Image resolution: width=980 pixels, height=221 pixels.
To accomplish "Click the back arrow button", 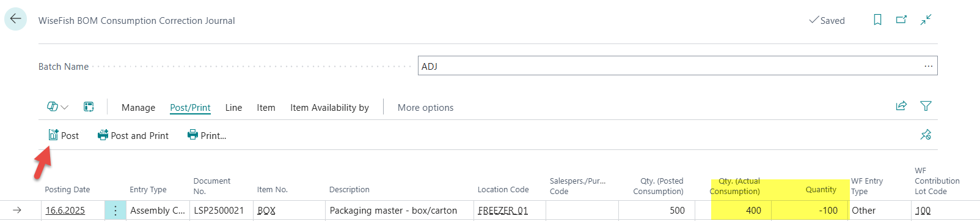I will pyautogui.click(x=15, y=19).
